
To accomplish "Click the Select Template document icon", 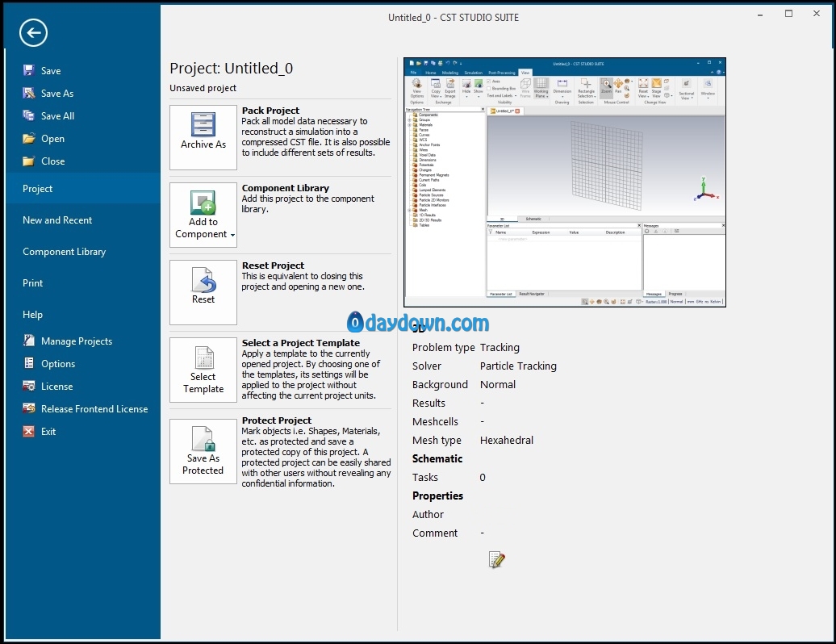I will (204, 358).
